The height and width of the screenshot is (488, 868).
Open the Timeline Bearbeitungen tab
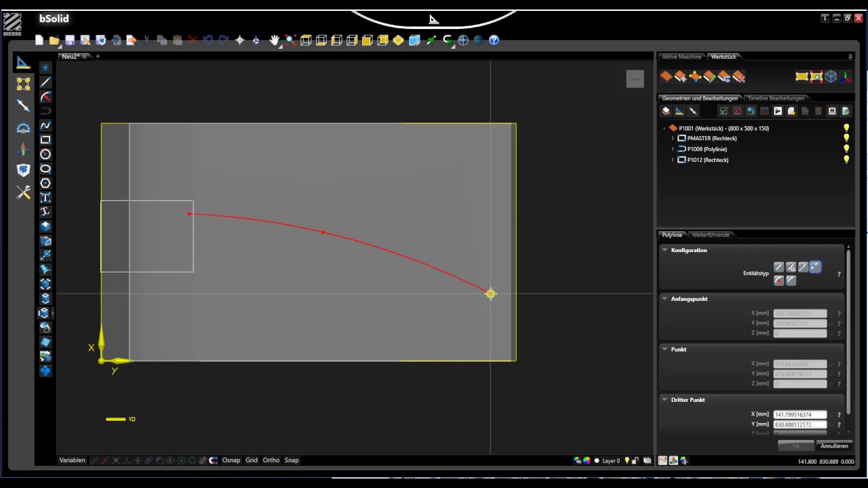[776, 98]
